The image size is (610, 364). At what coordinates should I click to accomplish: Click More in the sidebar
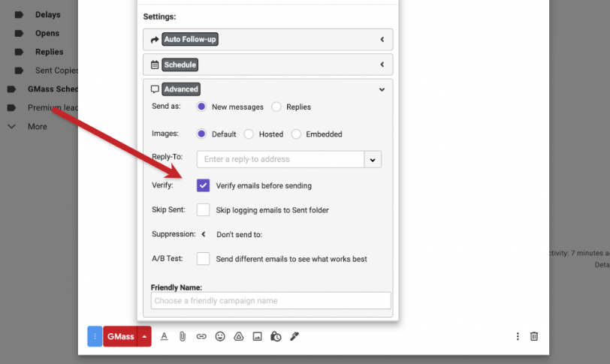coord(38,127)
